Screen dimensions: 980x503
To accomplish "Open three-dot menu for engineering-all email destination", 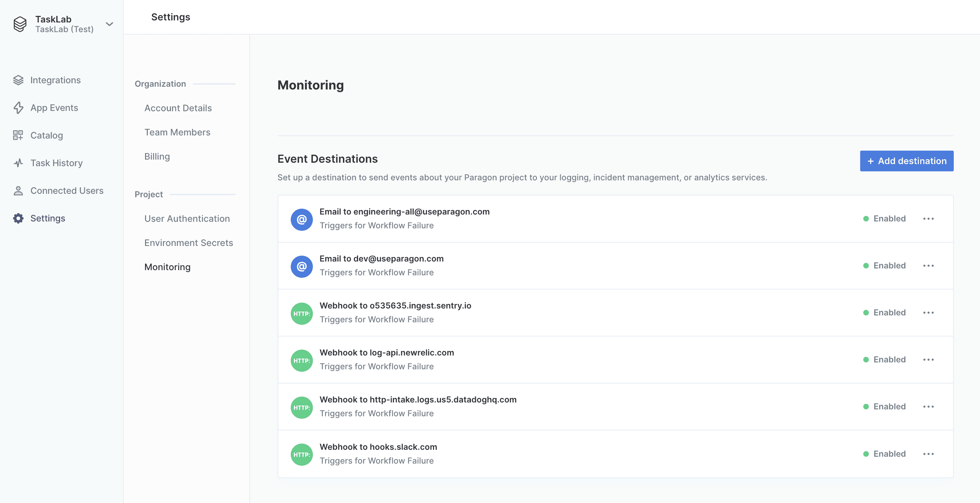I will [928, 219].
